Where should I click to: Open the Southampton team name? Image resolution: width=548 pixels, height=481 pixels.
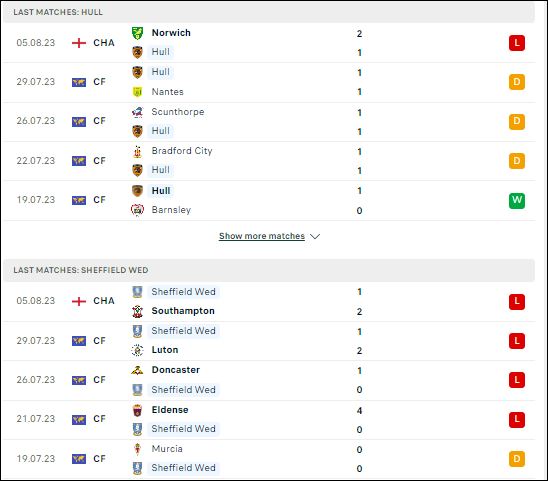point(183,311)
